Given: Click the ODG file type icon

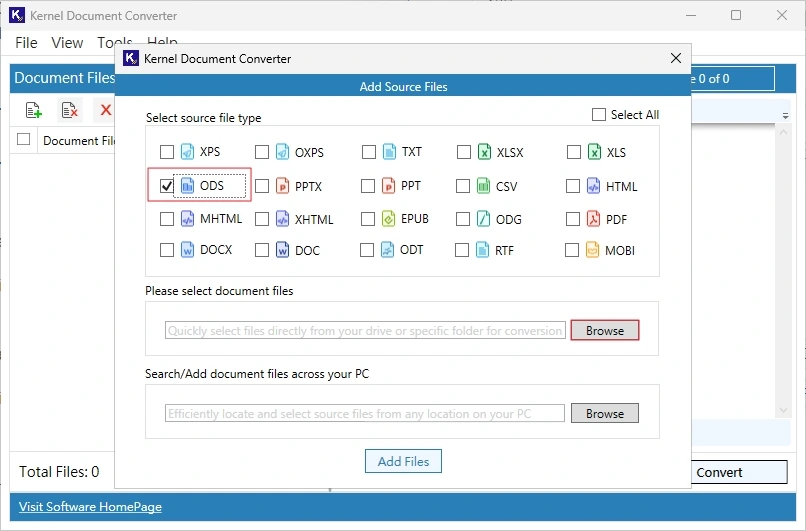Looking at the screenshot, I should (x=483, y=219).
